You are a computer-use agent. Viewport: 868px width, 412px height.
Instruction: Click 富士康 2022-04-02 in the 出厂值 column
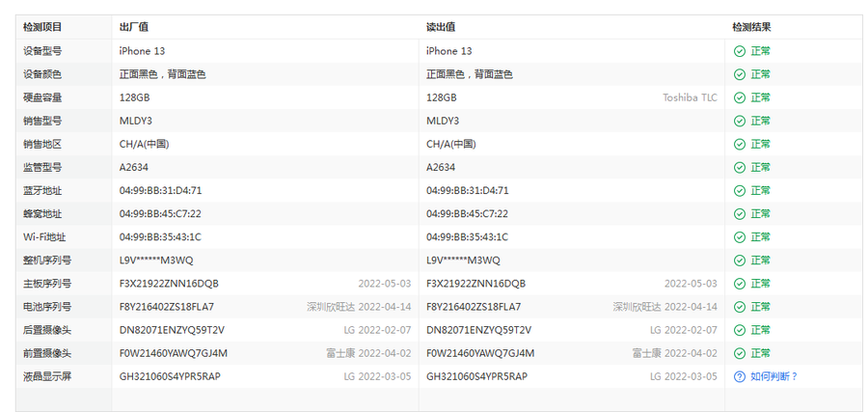click(x=368, y=353)
